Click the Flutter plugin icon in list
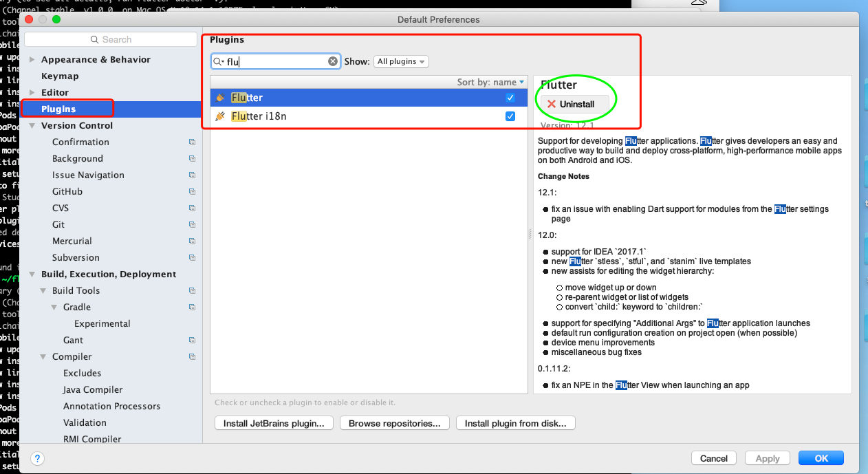Screen dimensions: 868x474 [220, 98]
